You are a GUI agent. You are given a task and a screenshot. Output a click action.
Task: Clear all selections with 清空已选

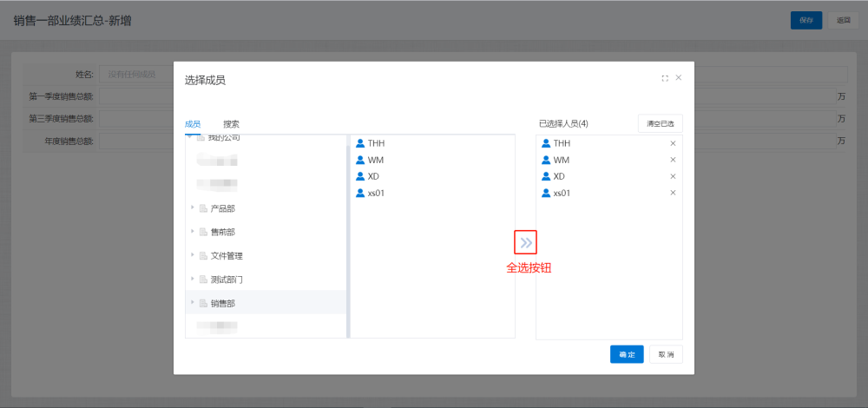coord(660,124)
